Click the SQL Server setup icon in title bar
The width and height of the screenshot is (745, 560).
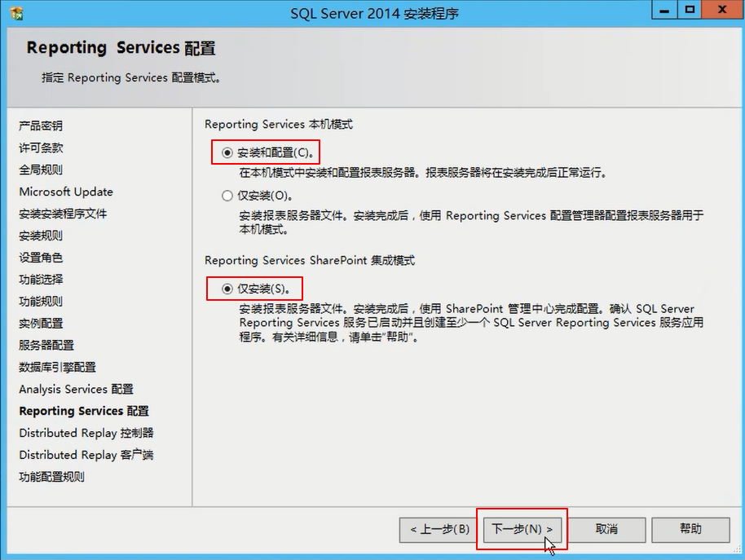16,13
